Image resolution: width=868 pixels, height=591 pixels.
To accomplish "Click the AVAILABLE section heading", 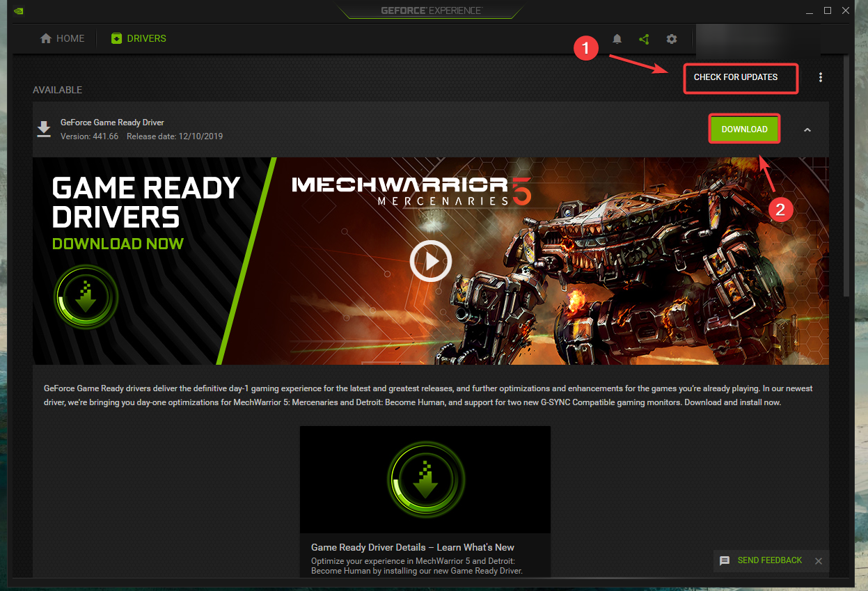I will click(x=57, y=90).
